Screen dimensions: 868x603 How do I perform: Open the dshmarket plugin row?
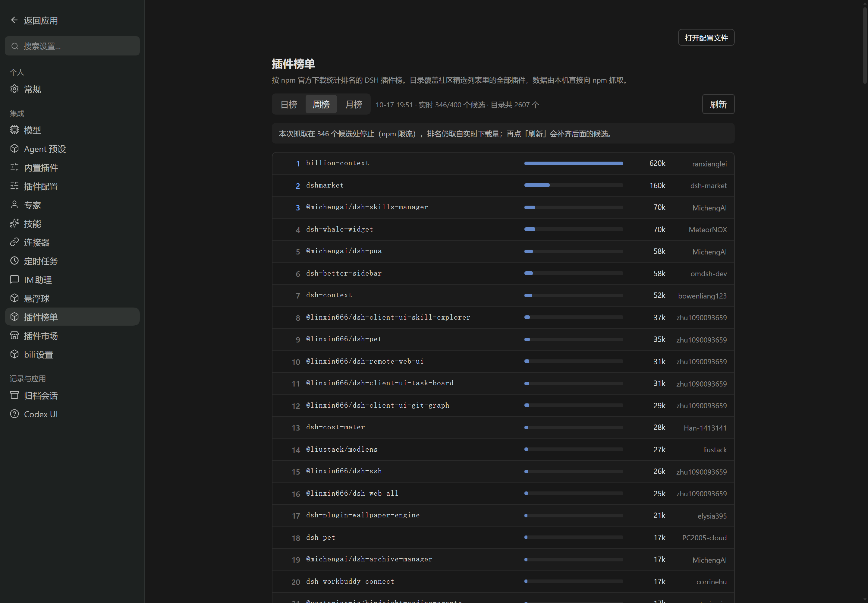pos(503,185)
